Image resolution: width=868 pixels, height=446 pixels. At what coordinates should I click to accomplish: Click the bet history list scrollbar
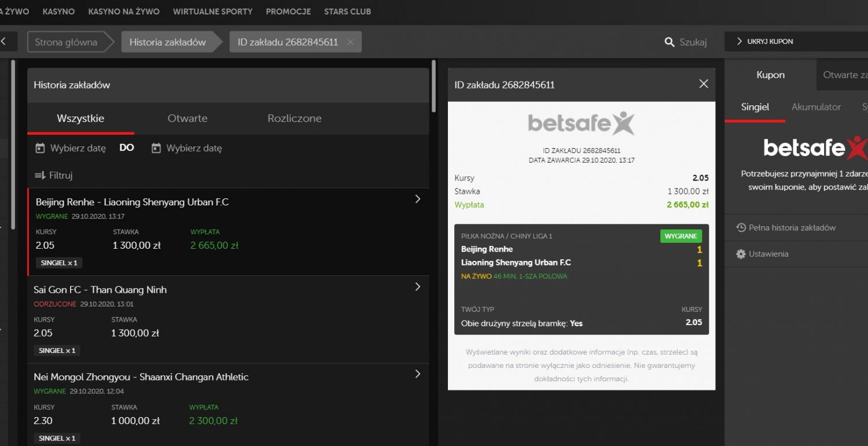pos(434,86)
